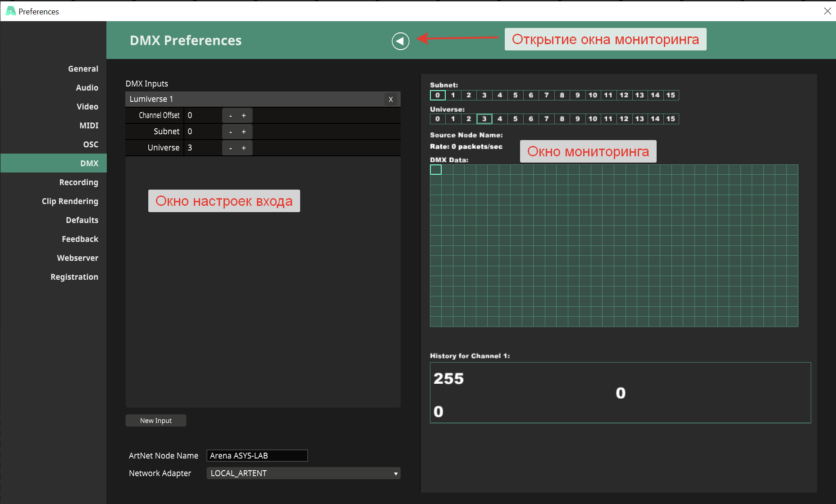Click the Subnet value field in Lumiverse 1
The image size is (836, 504).
(x=203, y=132)
